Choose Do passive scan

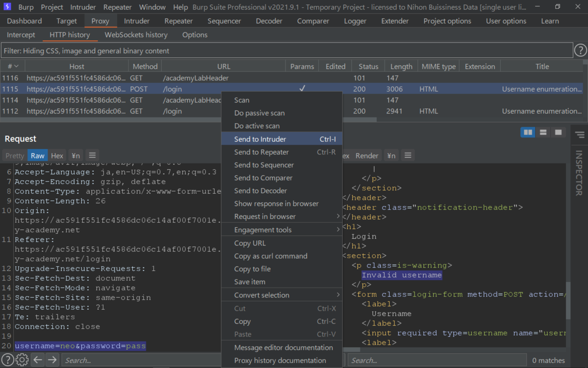coord(282,113)
